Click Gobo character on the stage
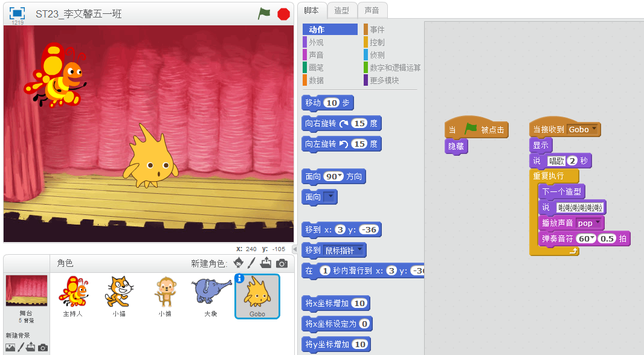 point(151,158)
